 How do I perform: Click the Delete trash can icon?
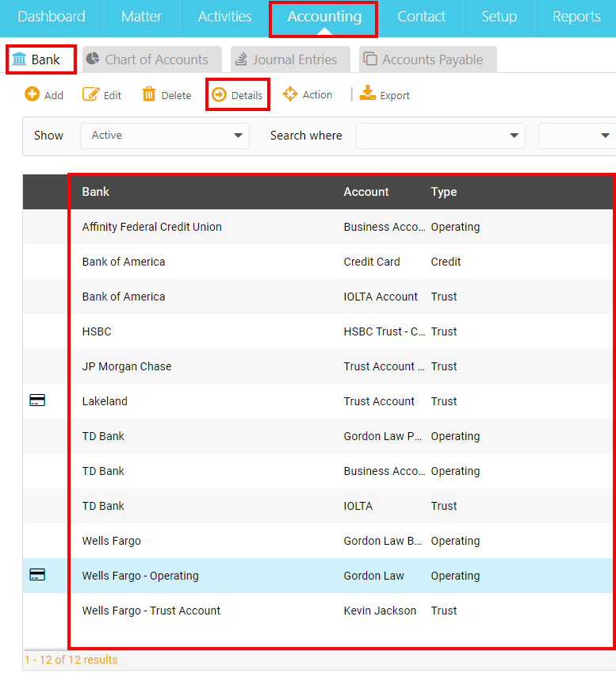click(149, 94)
